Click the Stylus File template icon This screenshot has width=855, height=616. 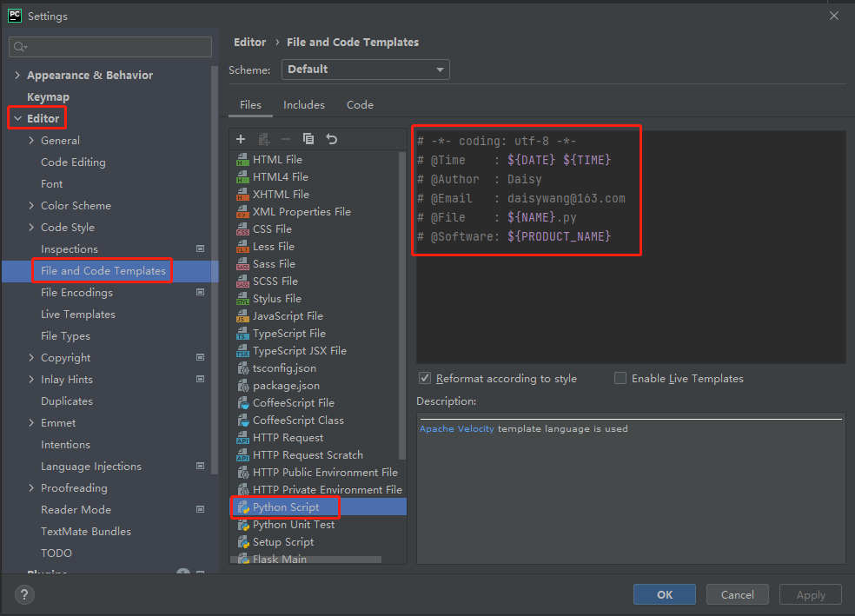click(x=242, y=299)
